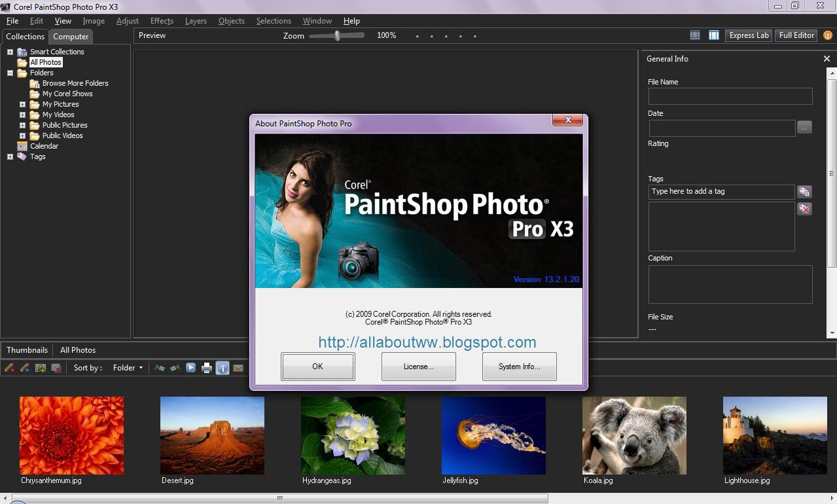Image resolution: width=837 pixels, height=504 pixels.
Task: Open the Help menu
Action: [351, 21]
